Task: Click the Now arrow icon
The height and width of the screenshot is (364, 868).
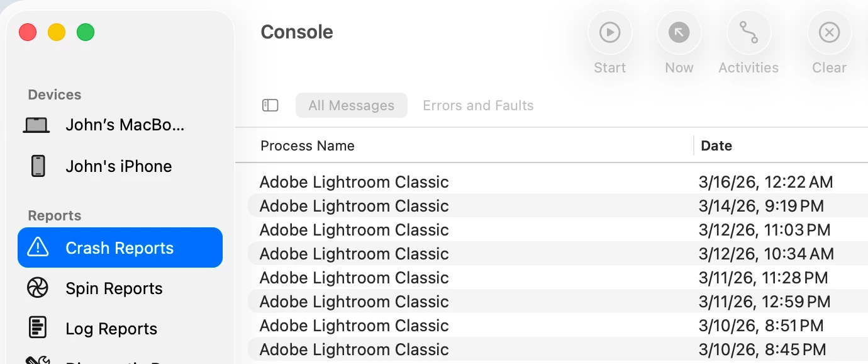Action: click(x=679, y=32)
